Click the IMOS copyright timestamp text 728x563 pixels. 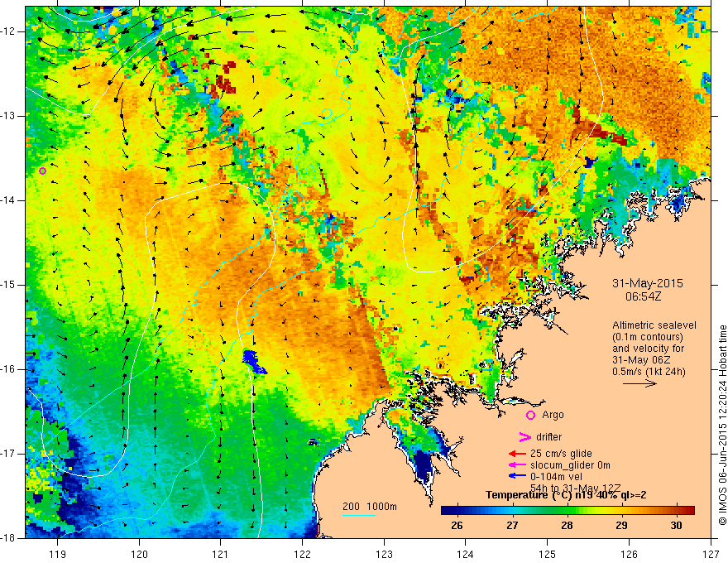coord(722,425)
